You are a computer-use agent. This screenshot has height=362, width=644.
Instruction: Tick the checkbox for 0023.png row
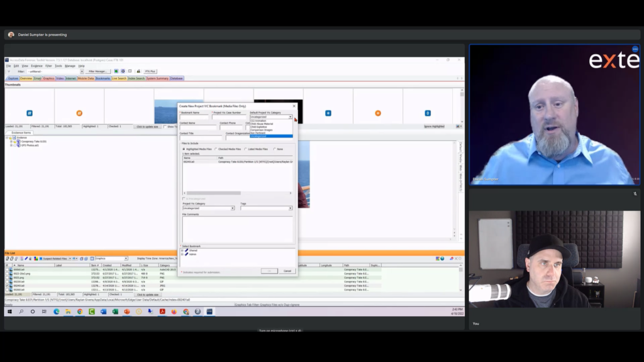point(7,278)
